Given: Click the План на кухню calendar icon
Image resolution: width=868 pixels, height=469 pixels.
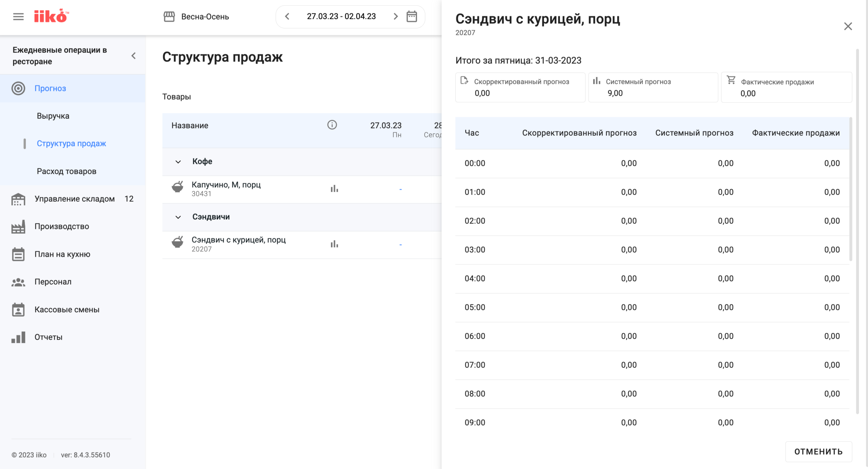Looking at the screenshot, I should click(x=18, y=254).
